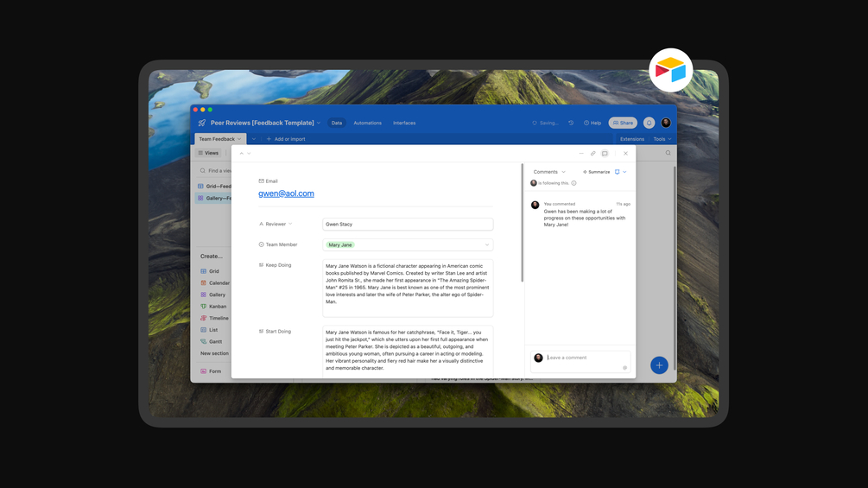Screen dimensions: 868x488
Task: Create a Calendar view
Action: click(215, 282)
